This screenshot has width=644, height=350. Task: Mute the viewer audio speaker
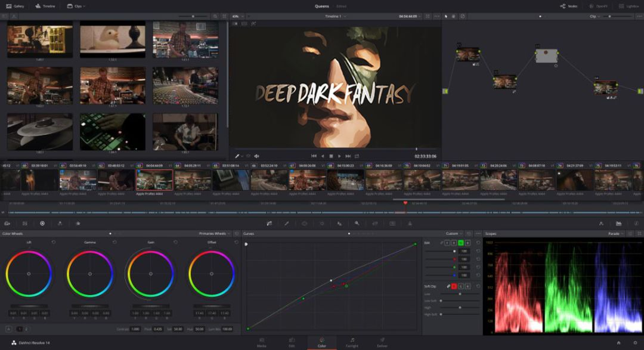coord(256,156)
